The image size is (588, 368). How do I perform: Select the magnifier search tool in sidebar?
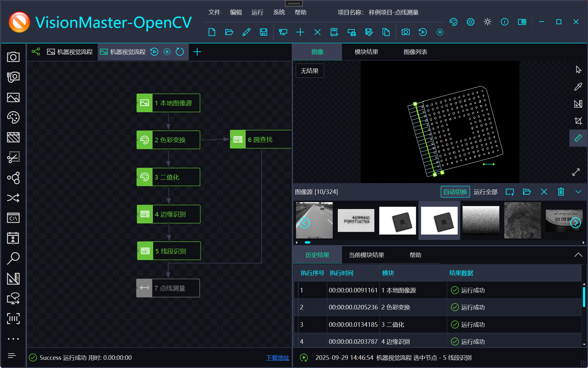pos(13,258)
